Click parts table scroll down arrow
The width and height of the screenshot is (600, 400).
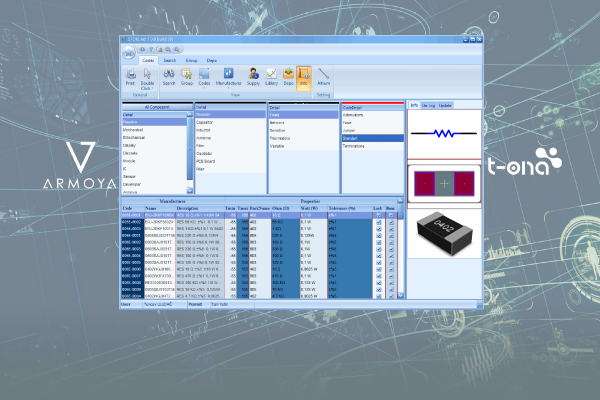pyautogui.click(x=401, y=296)
